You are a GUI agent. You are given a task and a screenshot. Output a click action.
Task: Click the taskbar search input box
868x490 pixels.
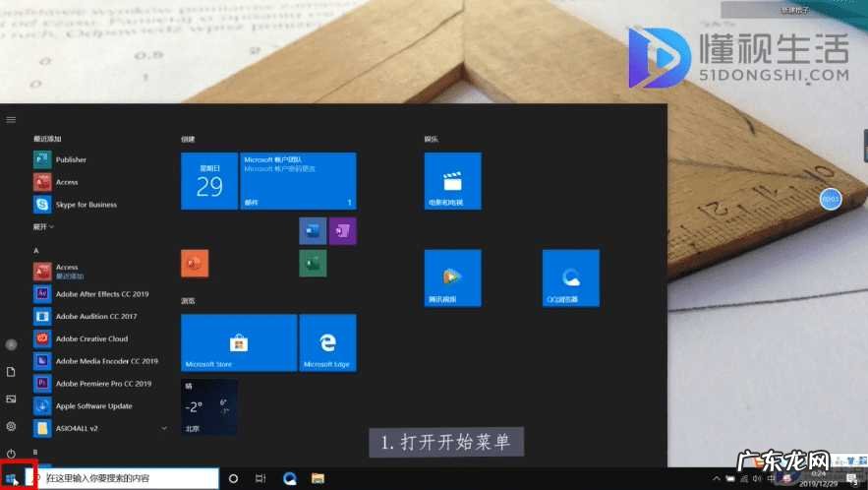coord(128,478)
